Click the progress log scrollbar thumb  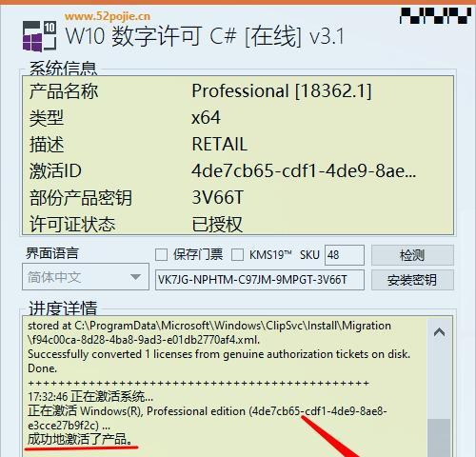coord(439,438)
